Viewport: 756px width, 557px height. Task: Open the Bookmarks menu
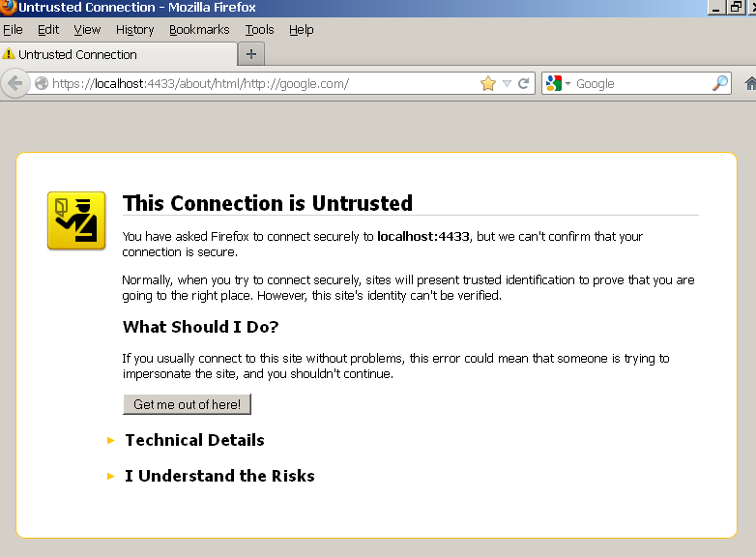198,30
